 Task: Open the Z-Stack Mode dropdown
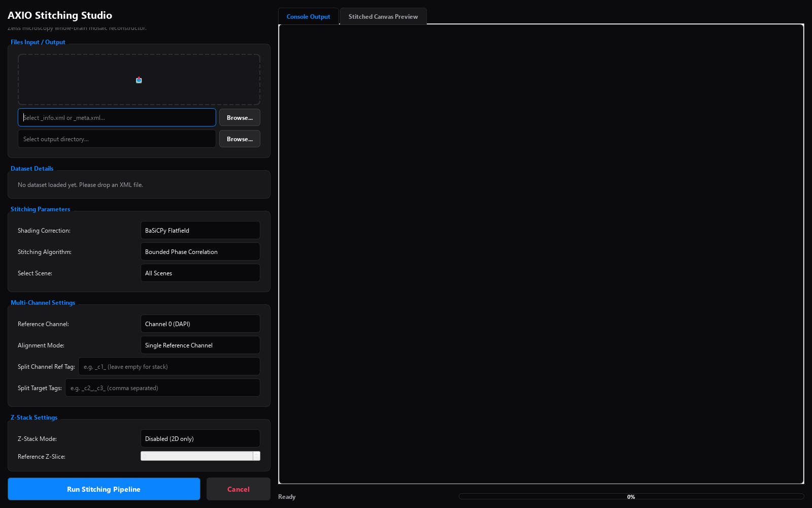(200, 438)
